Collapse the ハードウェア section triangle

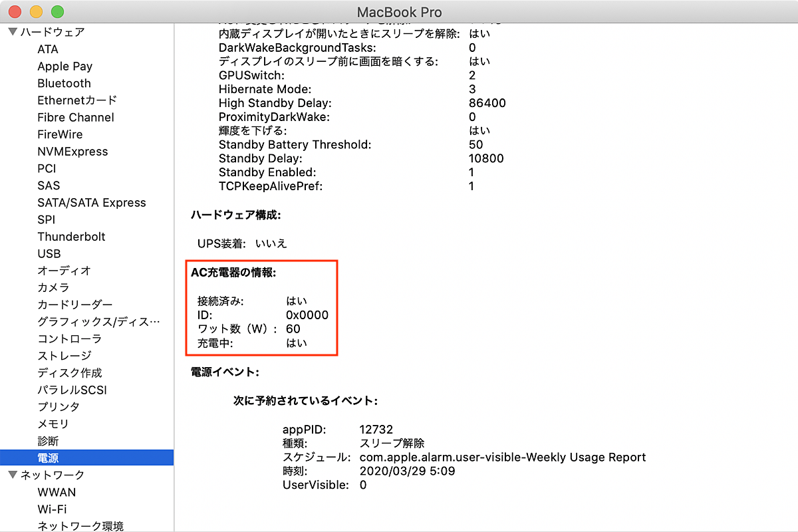tap(12, 32)
